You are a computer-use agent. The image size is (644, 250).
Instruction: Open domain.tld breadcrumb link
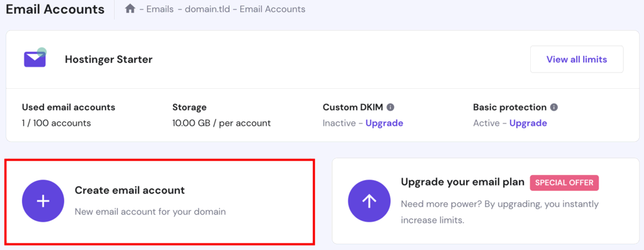tap(208, 9)
